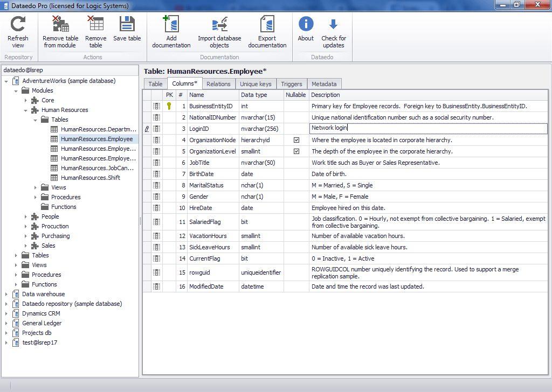This screenshot has width=552, height=392.
Task: Click the puzzle icon beside Sales module
Action: (35, 246)
